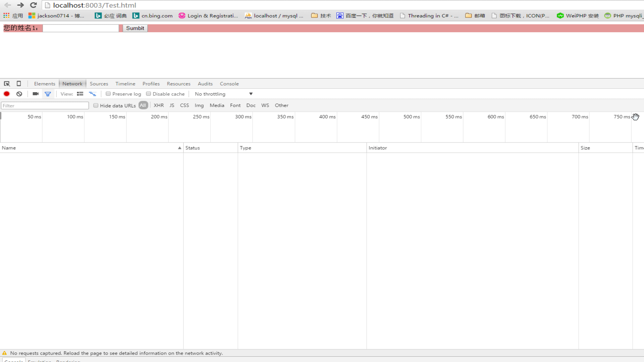Click the filter network requests icon
This screenshot has height=362, width=644.
coord(48,94)
